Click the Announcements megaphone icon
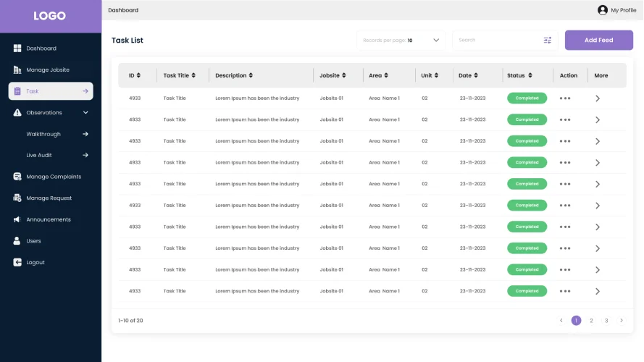644x362 pixels. coord(17,219)
